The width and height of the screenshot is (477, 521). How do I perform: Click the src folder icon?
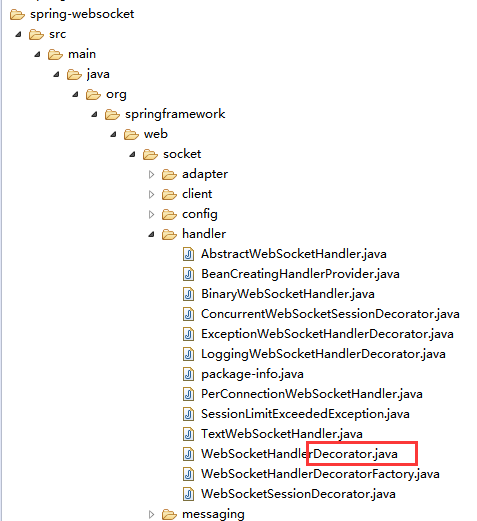pyautogui.click(x=36, y=35)
